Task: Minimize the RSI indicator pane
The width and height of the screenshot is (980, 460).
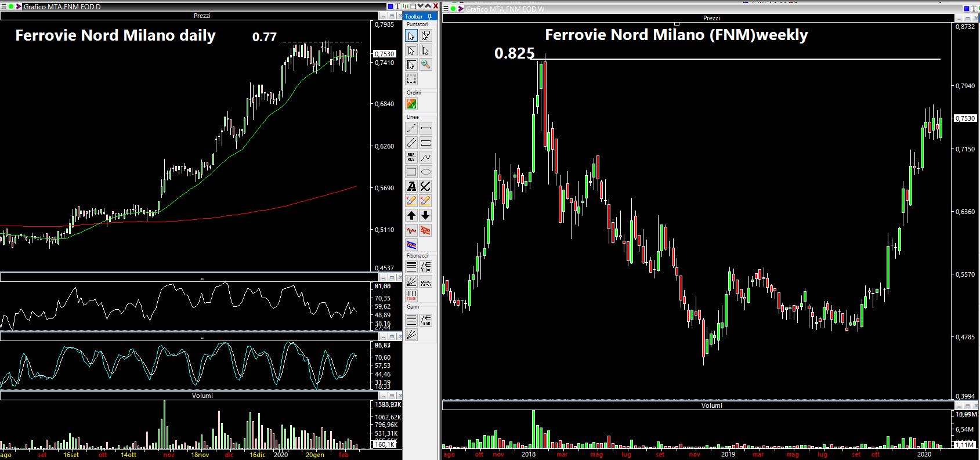Action: [383, 278]
